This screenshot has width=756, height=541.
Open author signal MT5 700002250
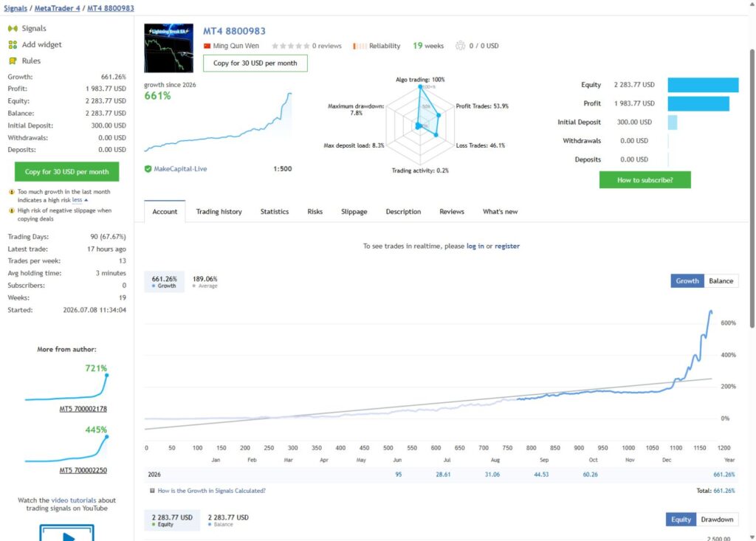(83, 470)
